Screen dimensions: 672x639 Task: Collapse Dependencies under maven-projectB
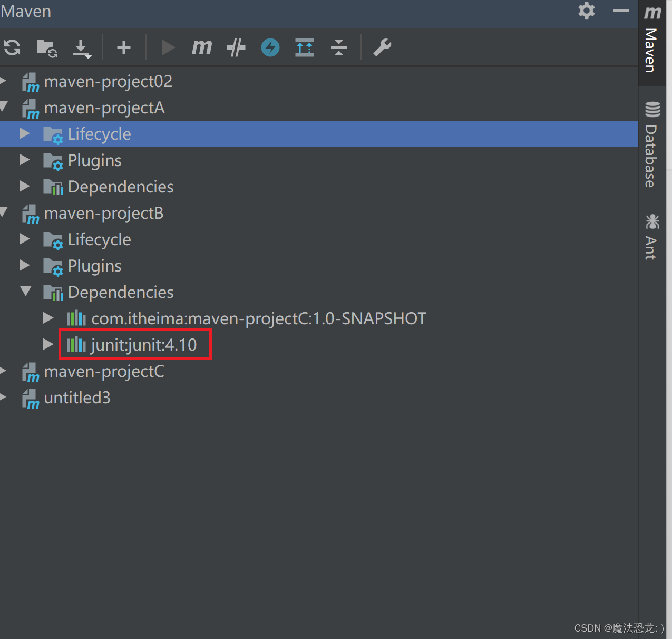25,291
